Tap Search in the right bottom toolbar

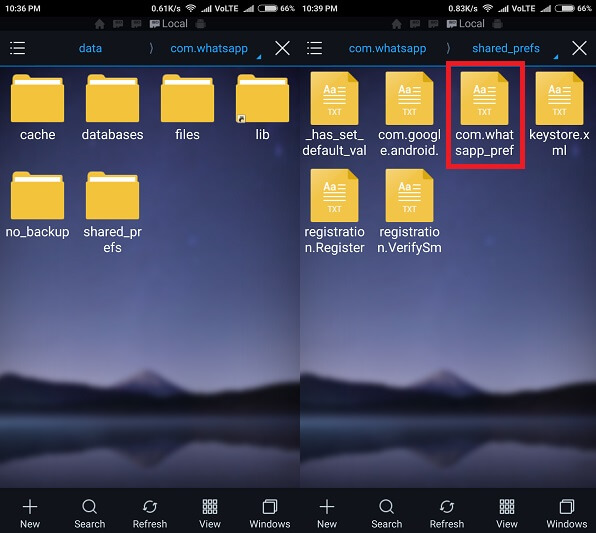click(387, 514)
